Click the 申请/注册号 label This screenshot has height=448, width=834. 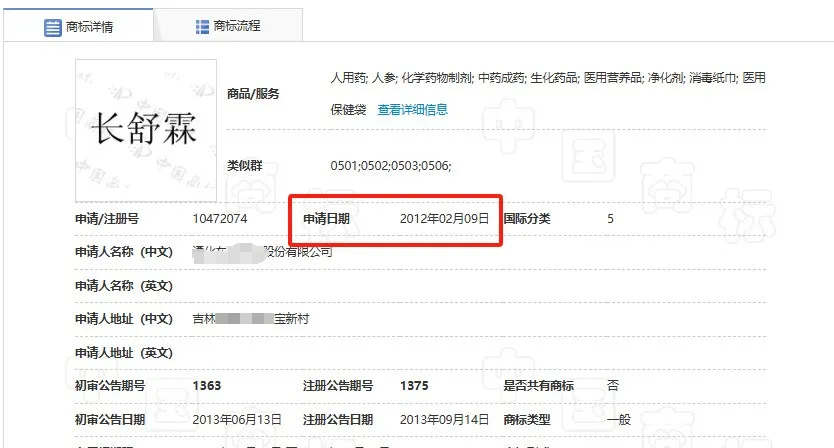[107, 219]
